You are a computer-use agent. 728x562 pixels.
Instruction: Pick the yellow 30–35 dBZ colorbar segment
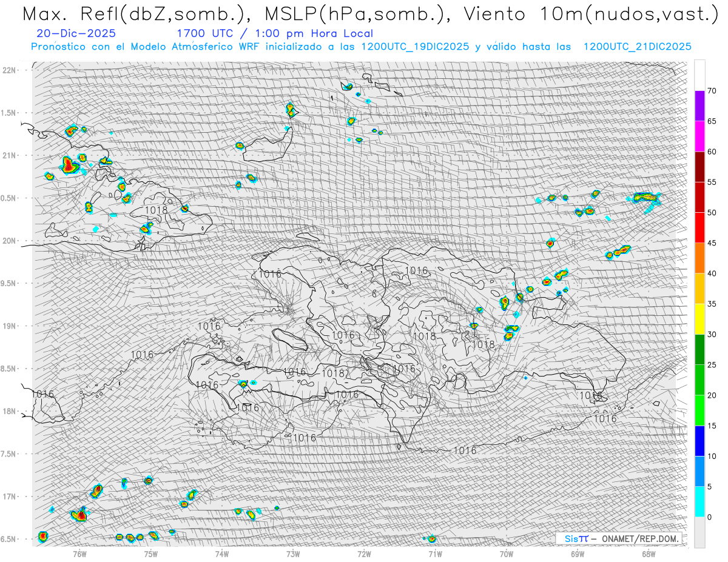(699, 319)
